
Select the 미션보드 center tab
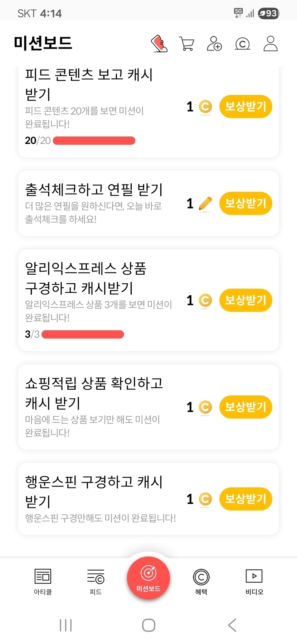point(148,577)
